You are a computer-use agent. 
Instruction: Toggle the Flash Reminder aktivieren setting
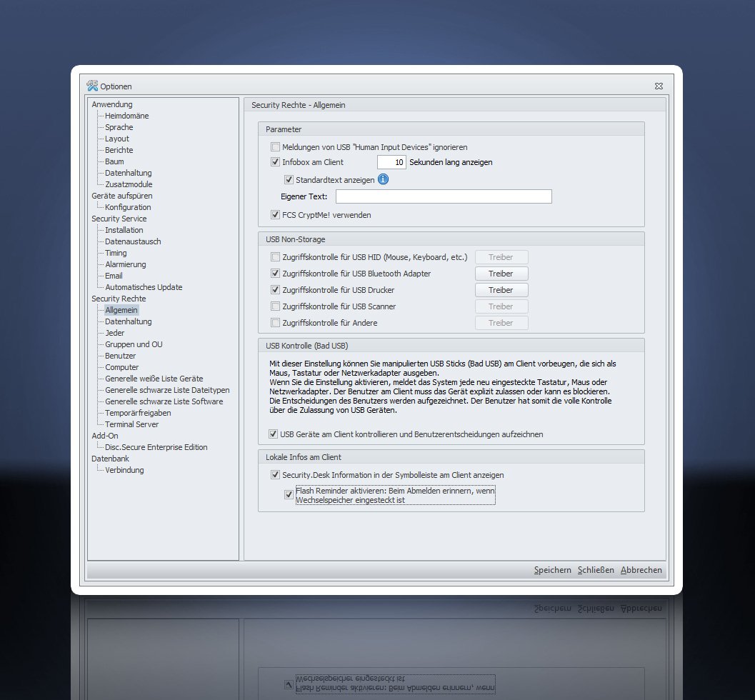pyautogui.click(x=289, y=494)
